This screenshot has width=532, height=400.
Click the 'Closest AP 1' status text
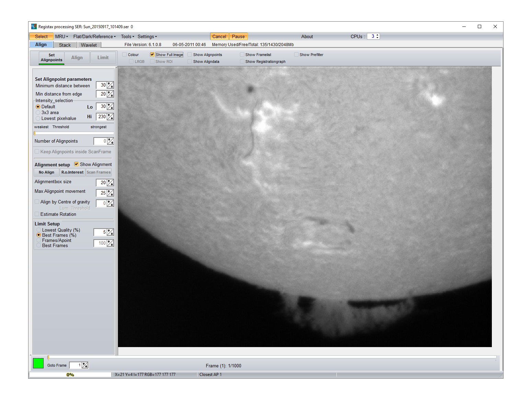(210, 375)
